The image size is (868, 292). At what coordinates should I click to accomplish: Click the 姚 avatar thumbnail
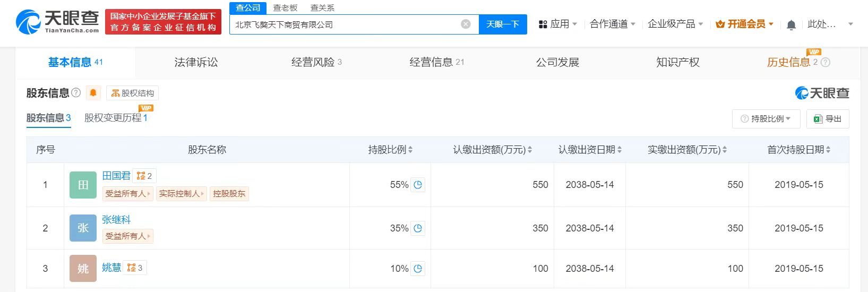pyautogui.click(x=83, y=269)
